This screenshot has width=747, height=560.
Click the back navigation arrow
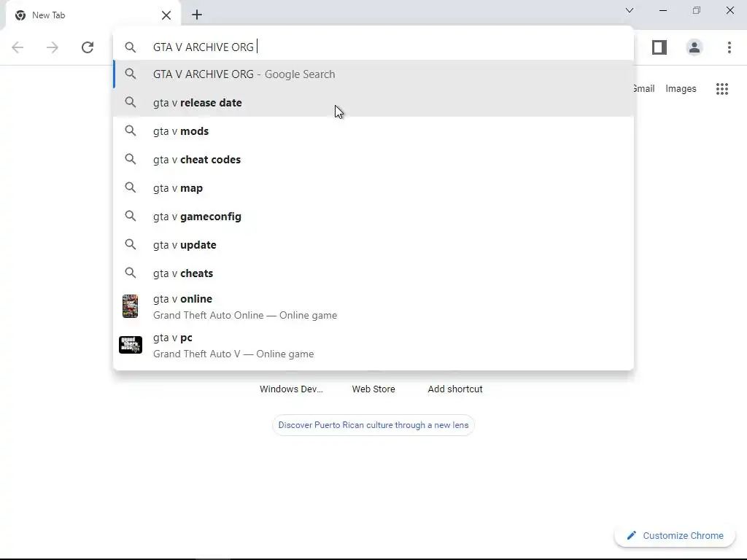pyautogui.click(x=18, y=47)
